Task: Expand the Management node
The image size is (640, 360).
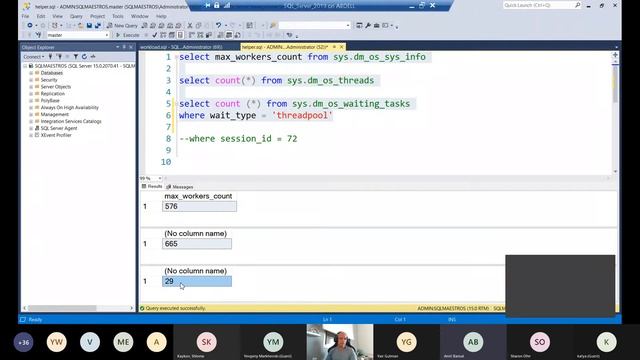Action: 31,114
